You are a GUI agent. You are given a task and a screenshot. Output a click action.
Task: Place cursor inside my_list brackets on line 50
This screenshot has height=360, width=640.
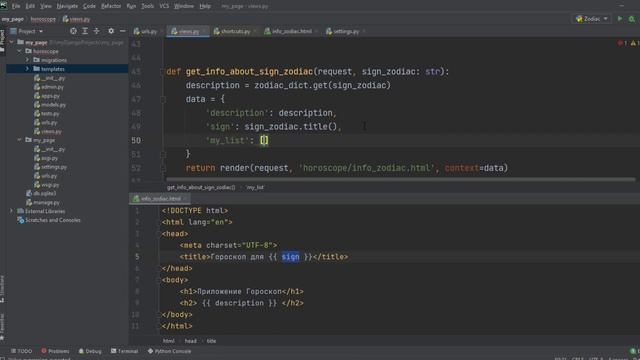pos(264,140)
